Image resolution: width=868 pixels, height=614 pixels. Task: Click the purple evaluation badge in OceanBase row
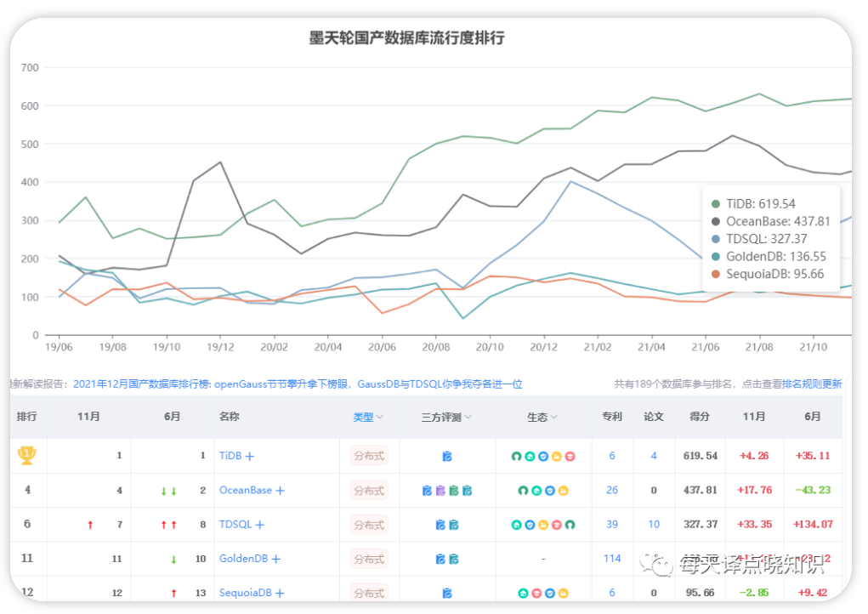click(x=440, y=491)
